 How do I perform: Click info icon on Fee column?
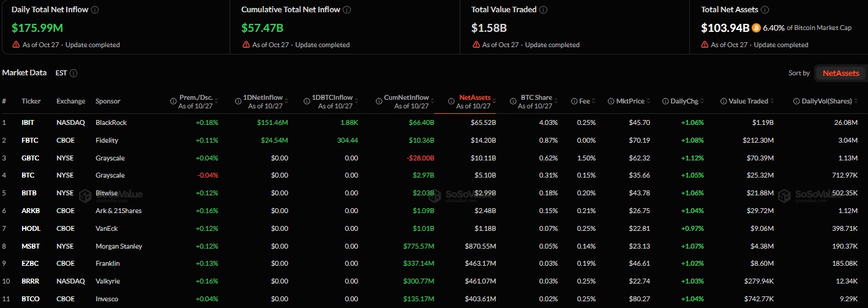click(x=574, y=101)
